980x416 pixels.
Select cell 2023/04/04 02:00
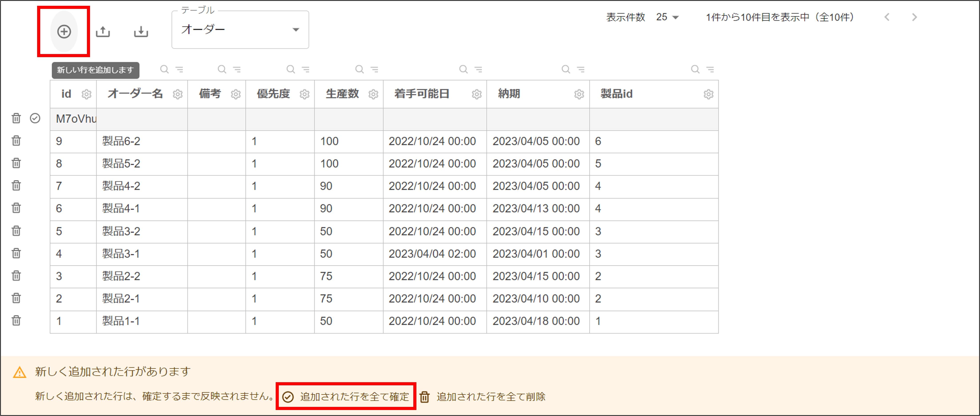coord(434,254)
